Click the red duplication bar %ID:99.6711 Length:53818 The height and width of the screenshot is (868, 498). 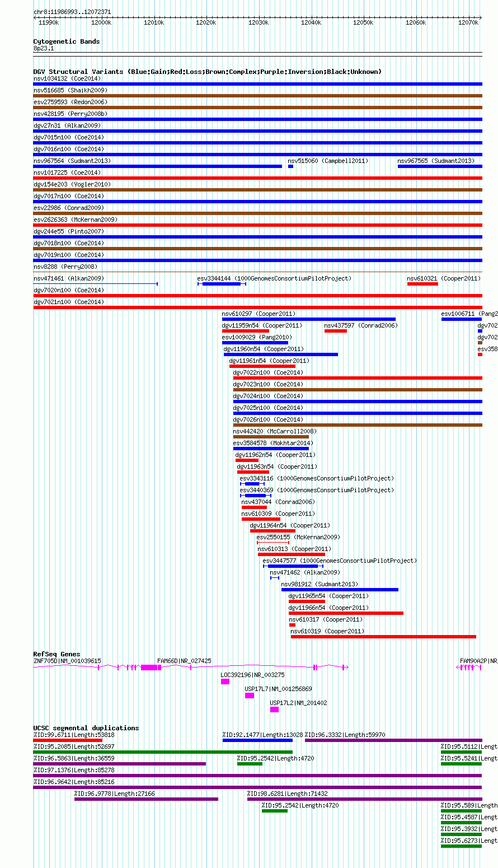pos(68,740)
